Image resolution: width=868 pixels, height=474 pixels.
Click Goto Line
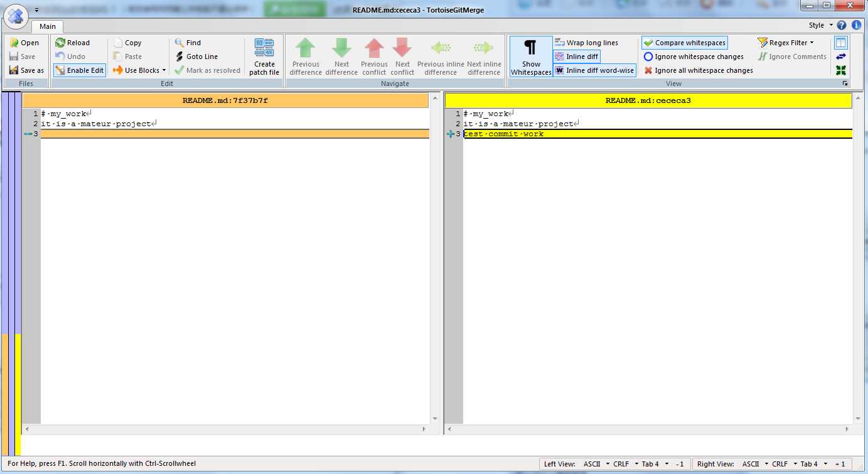[x=196, y=57]
